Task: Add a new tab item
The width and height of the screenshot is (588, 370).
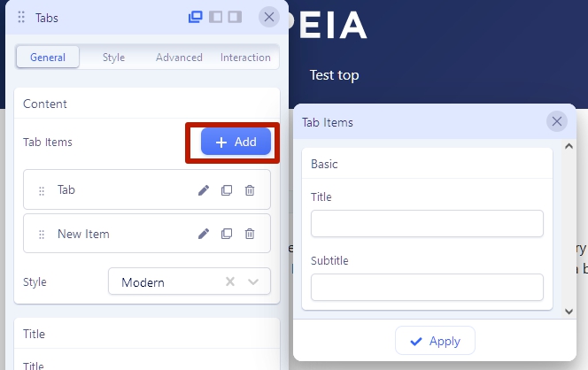Action: pos(236,143)
